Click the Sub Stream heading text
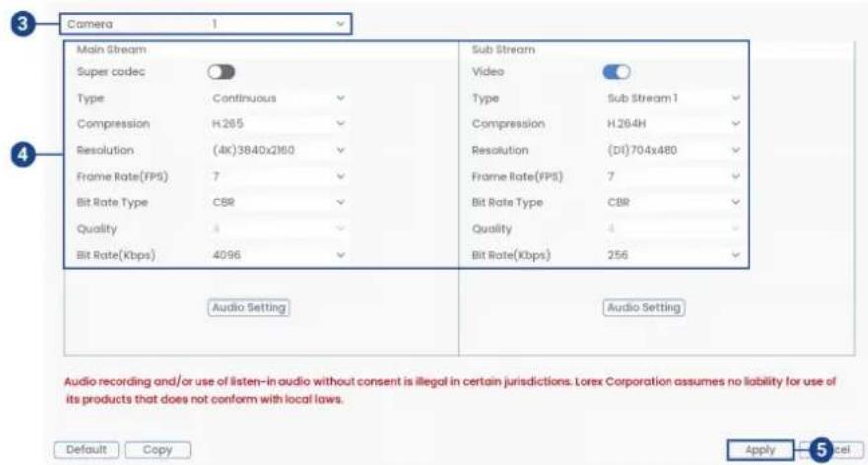 (x=504, y=49)
